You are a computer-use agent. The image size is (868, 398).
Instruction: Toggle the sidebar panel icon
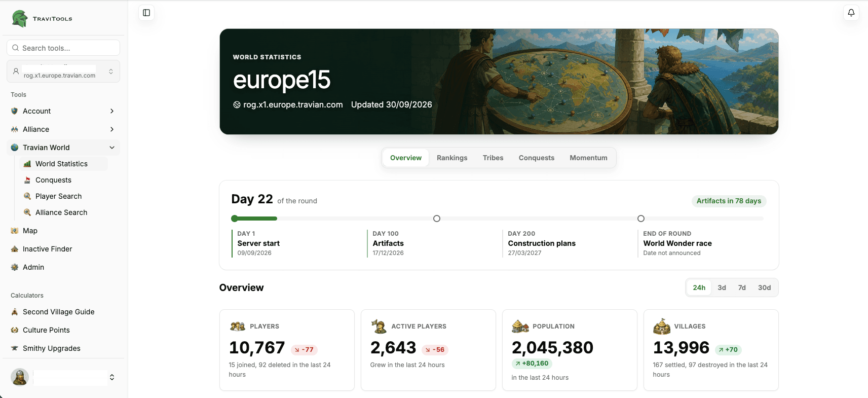(x=146, y=13)
